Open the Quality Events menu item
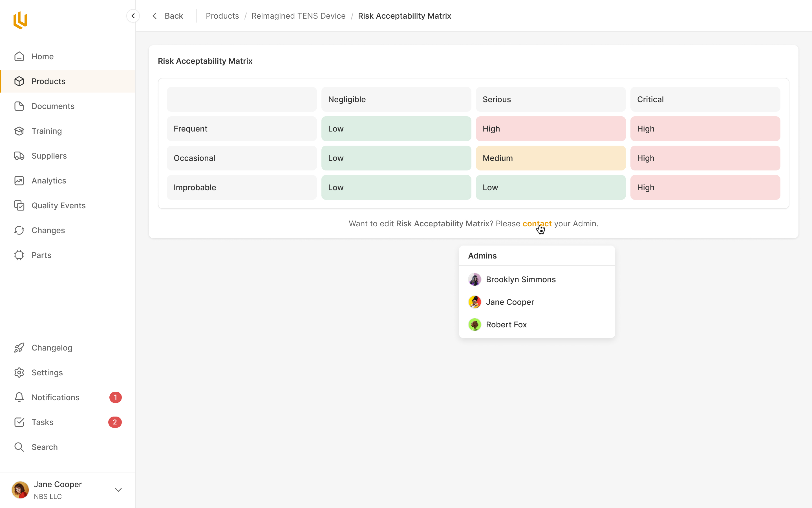Viewport: 812px width, 508px height. [x=68, y=206]
